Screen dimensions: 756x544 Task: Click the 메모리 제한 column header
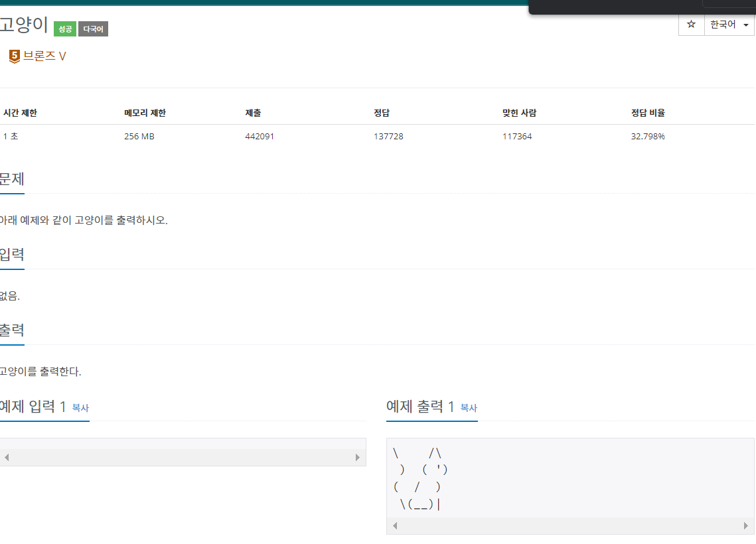145,113
